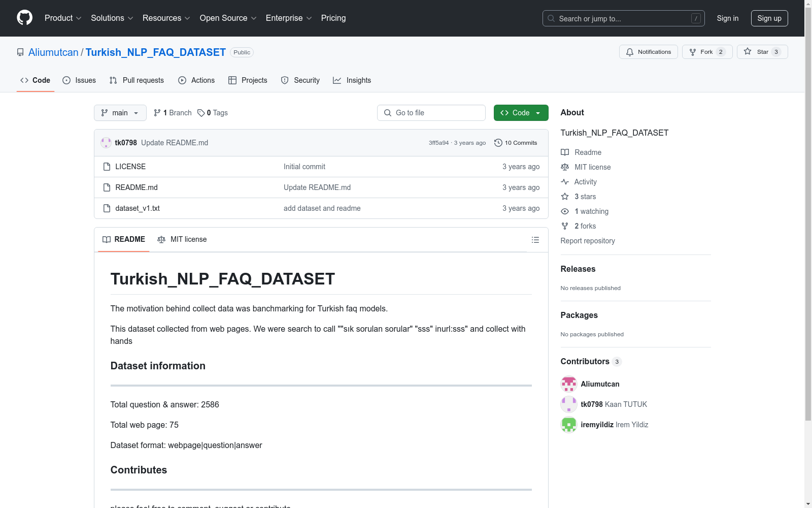The height and width of the screenshot is (508, 812).
Task: Expand the Resources menu
Action: coord(166,18)
